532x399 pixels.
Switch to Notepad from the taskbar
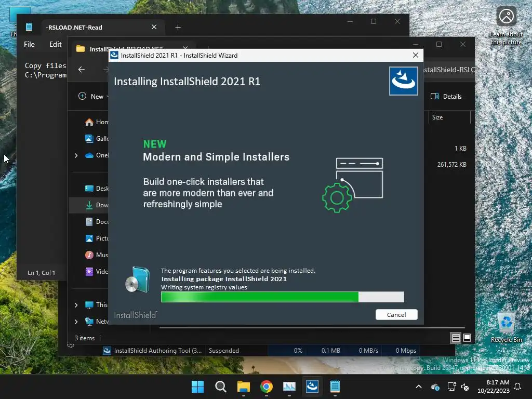(x=335, y=387)
